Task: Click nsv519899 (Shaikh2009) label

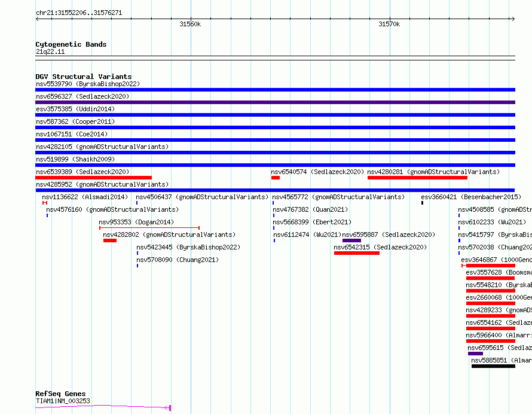Action: coord(75,159)
